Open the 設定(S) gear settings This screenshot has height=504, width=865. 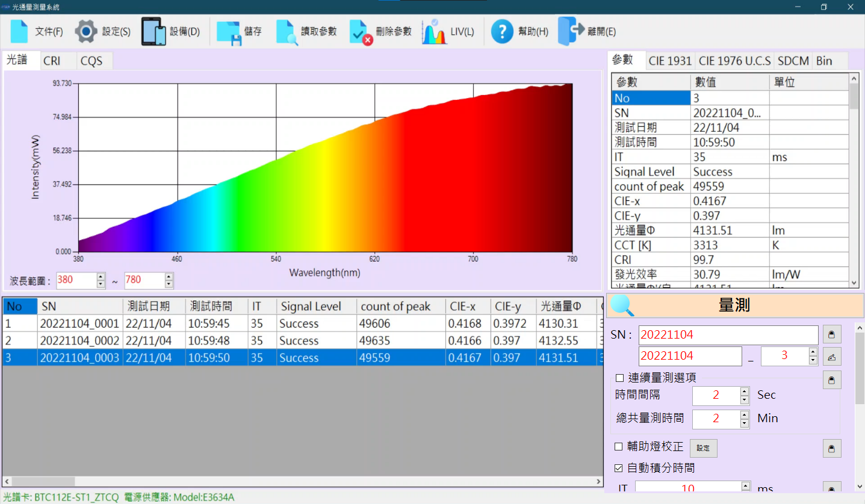(86, 31)
